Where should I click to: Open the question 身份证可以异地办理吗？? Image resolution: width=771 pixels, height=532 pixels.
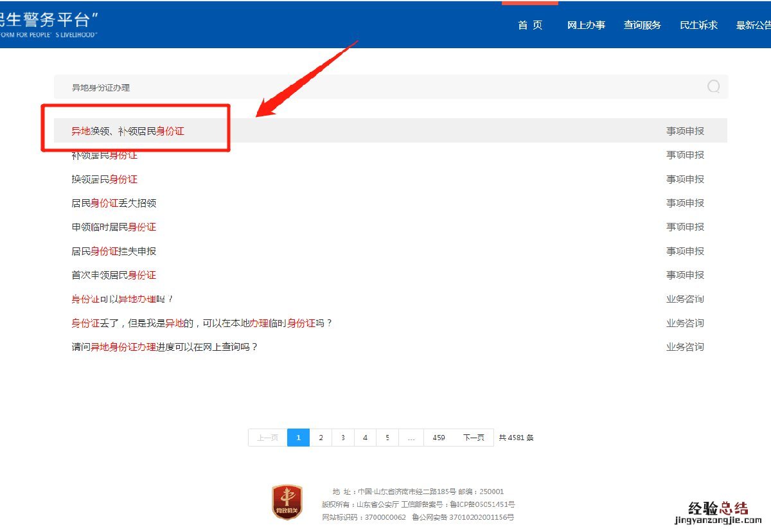pyautogui.click(x=123, y=299)
